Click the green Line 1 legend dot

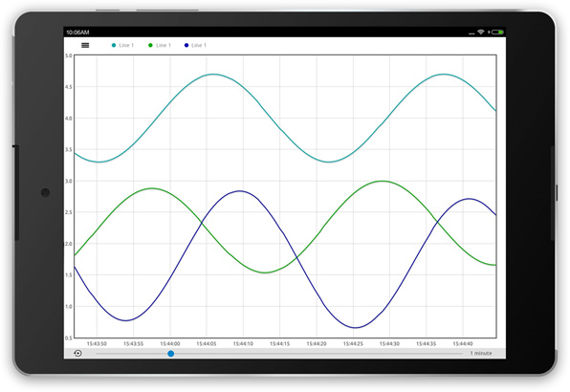(x=150, y=45)
